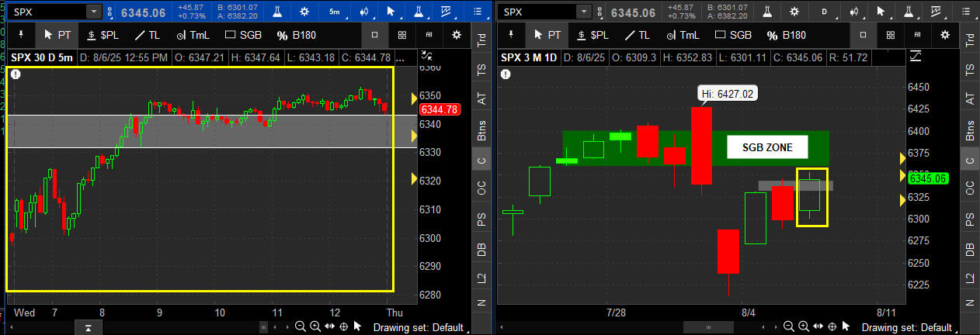
Task: Click red 6344.78 price bubble on left axis
Action: pyautogui.click(x=440, y=110)
